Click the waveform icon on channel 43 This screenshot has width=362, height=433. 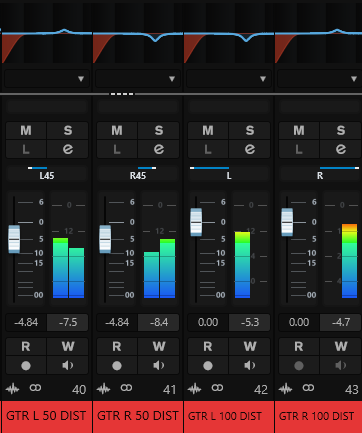285,388
